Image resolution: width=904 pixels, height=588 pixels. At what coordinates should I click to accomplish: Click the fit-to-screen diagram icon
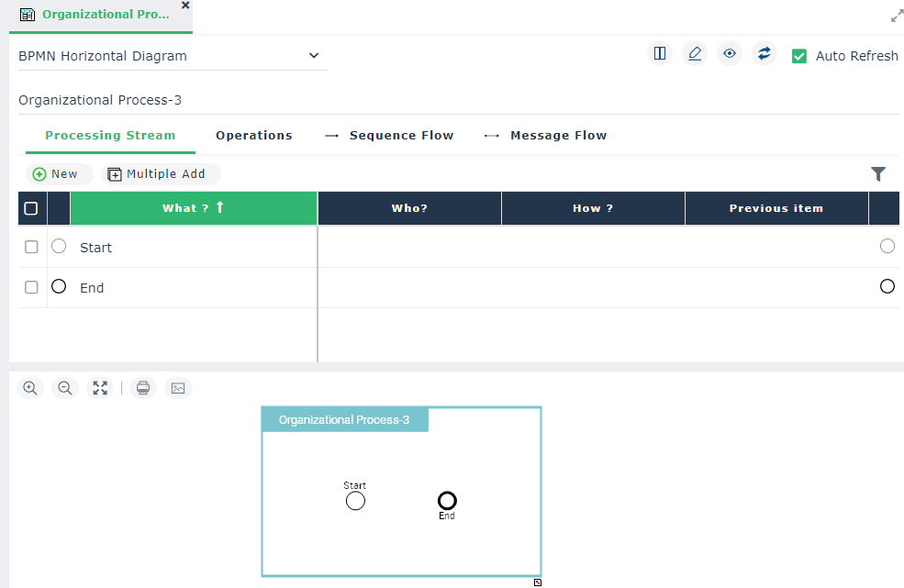[x=100, y=388]
